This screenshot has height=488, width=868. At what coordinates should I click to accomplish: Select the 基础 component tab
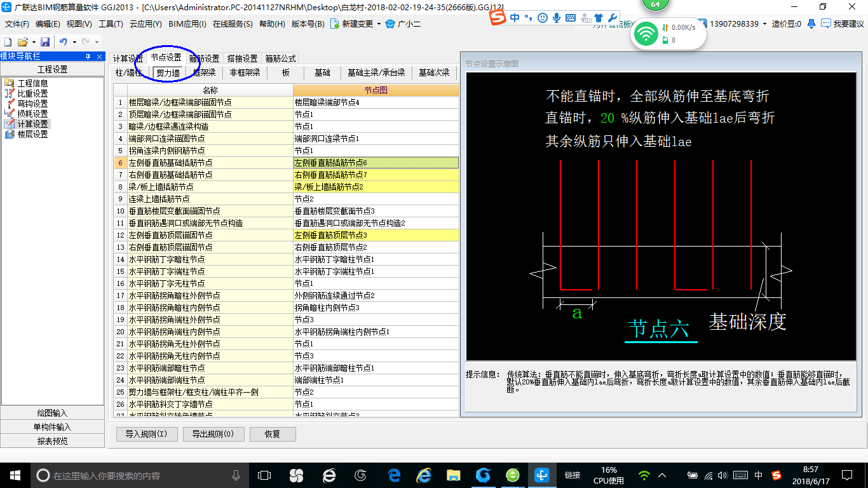click(322, 72)
